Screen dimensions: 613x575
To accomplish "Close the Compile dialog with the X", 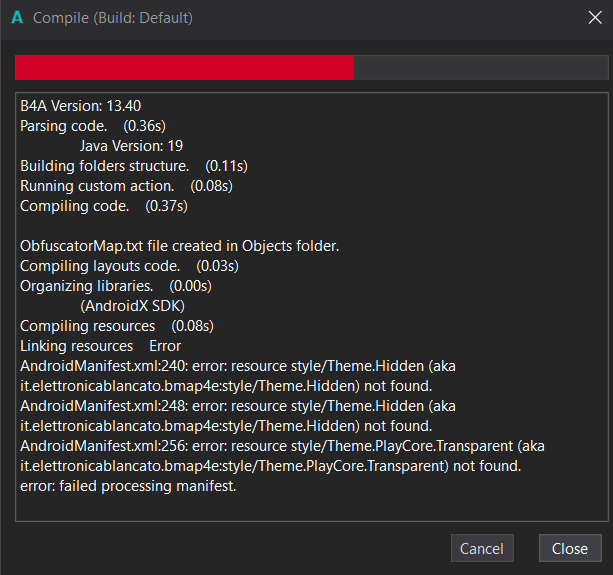I will [594, 18].
